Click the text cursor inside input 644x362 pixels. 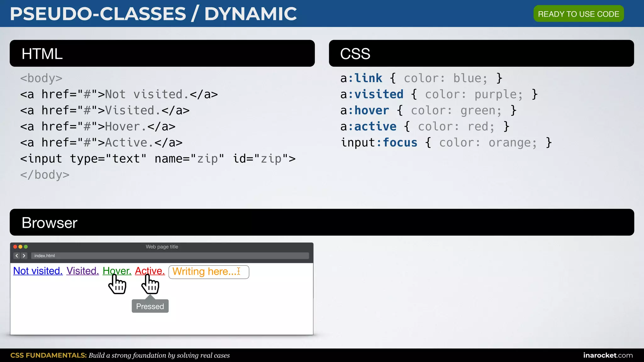(239, 271)
